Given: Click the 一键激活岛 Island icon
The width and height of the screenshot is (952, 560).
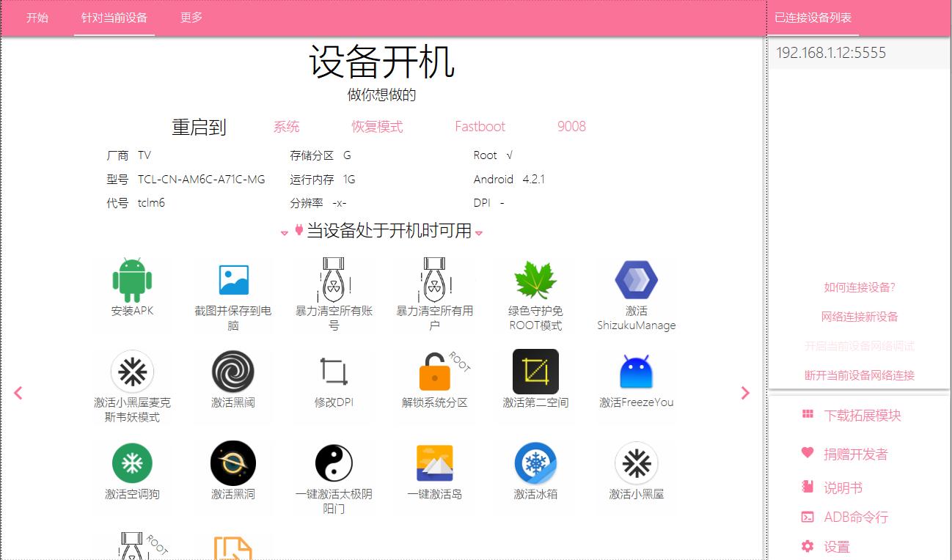Looking at the screenshot, I should pos(434,463).
